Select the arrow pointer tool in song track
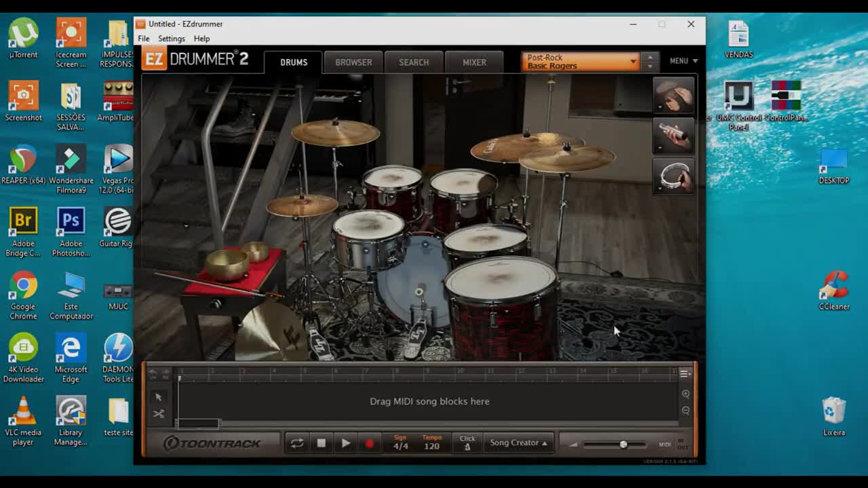Viewport: 868px width, 488px height. pos(158,397)
